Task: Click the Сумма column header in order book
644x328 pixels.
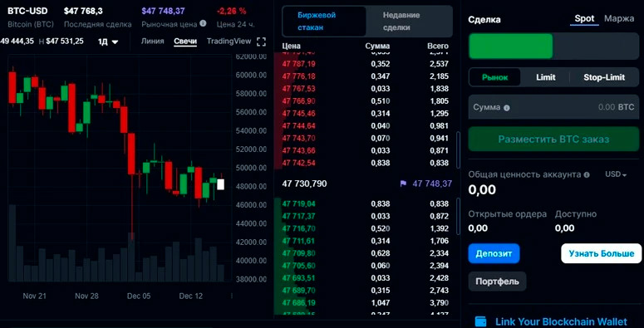Action: pos(377,46)
